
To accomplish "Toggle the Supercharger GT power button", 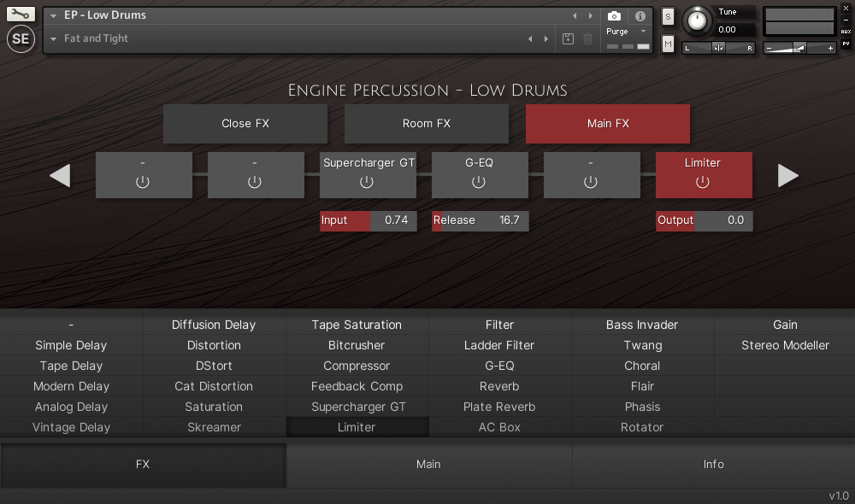I will [x=367, y=182].
